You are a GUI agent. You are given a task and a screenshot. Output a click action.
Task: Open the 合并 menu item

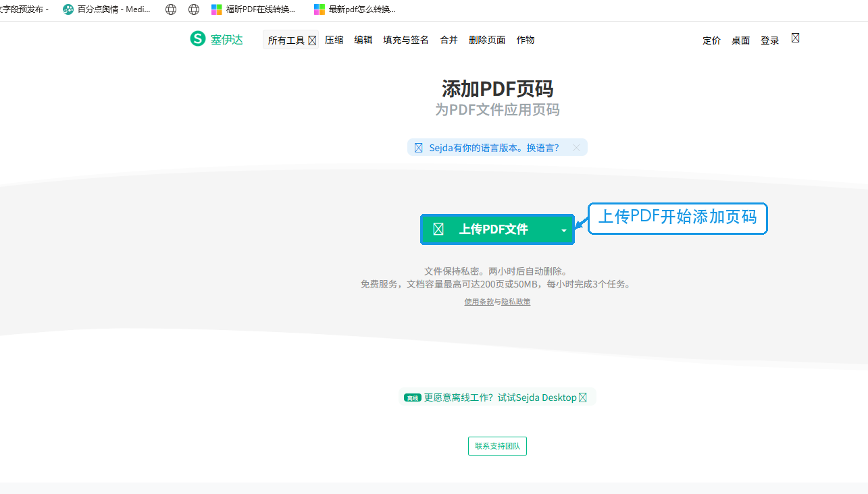(x=449, y=40)
